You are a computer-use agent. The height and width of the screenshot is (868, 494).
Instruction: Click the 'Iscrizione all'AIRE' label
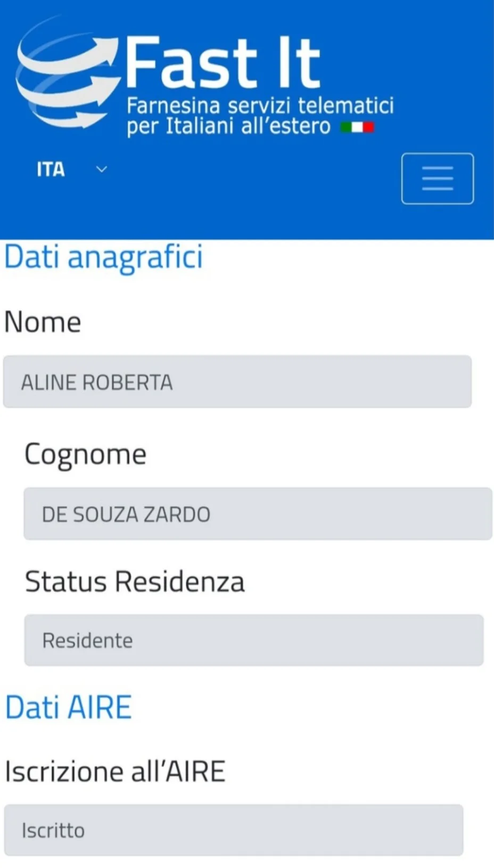115,772
